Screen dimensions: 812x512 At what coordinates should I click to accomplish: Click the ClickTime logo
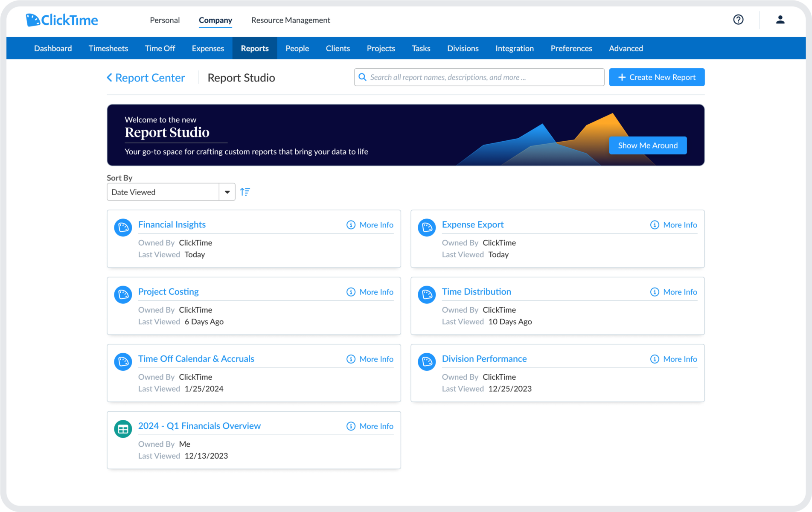pyautogui.click(x=62, y=20)
